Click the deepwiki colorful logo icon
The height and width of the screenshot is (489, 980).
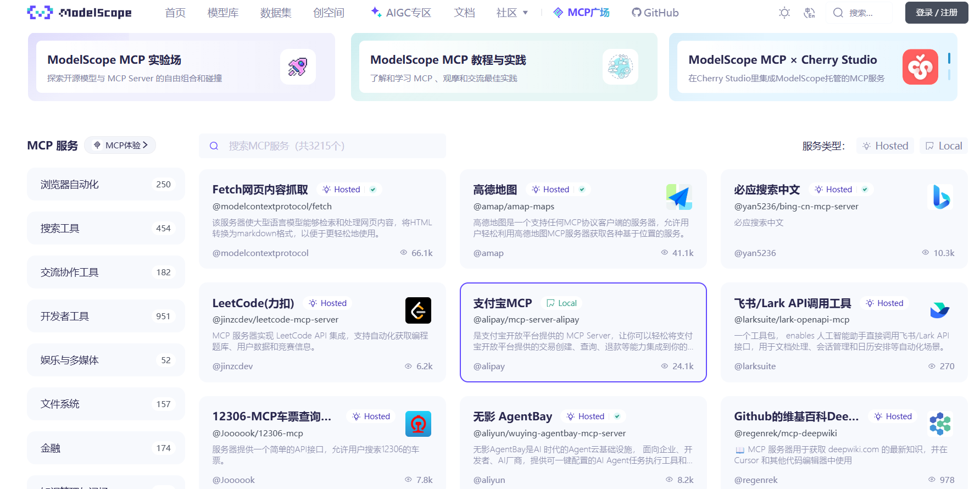[940, 424]
